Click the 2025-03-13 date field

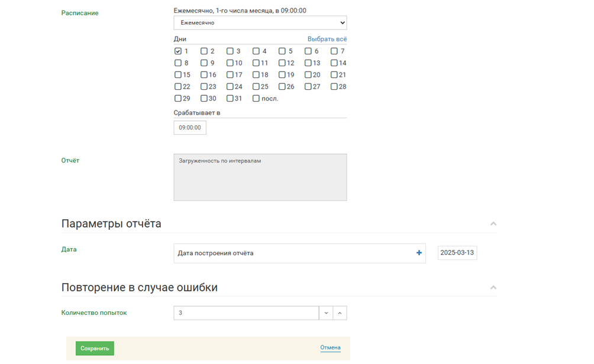[457, 253]
